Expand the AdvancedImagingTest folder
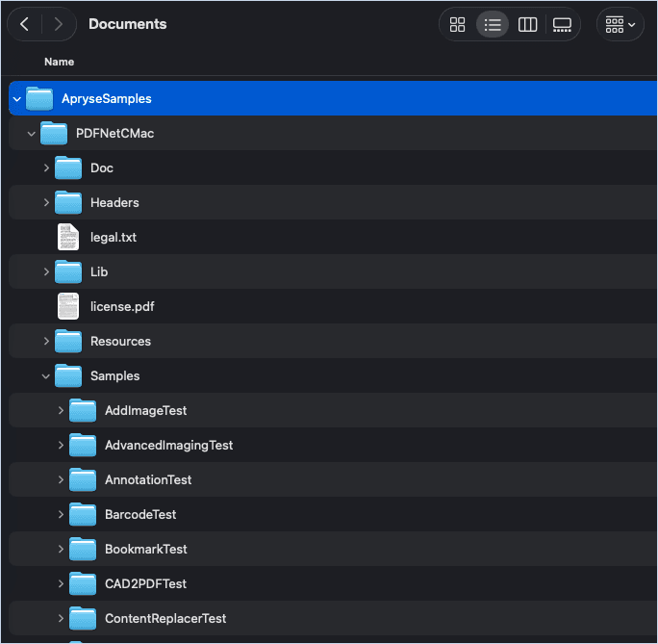The width and height of the screenshot is (658, 644). pos(61,445)
